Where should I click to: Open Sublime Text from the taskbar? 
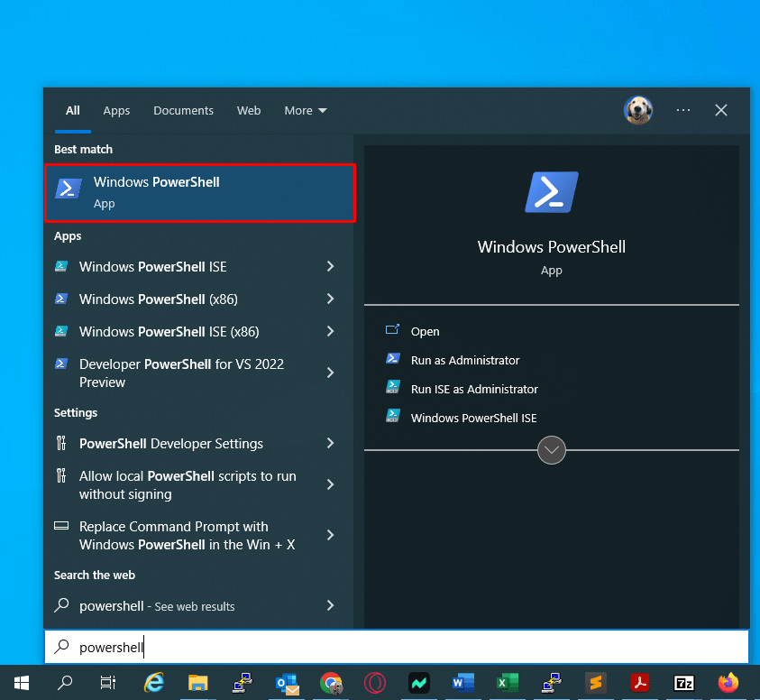pyautogui.click(x=596, y=683)
